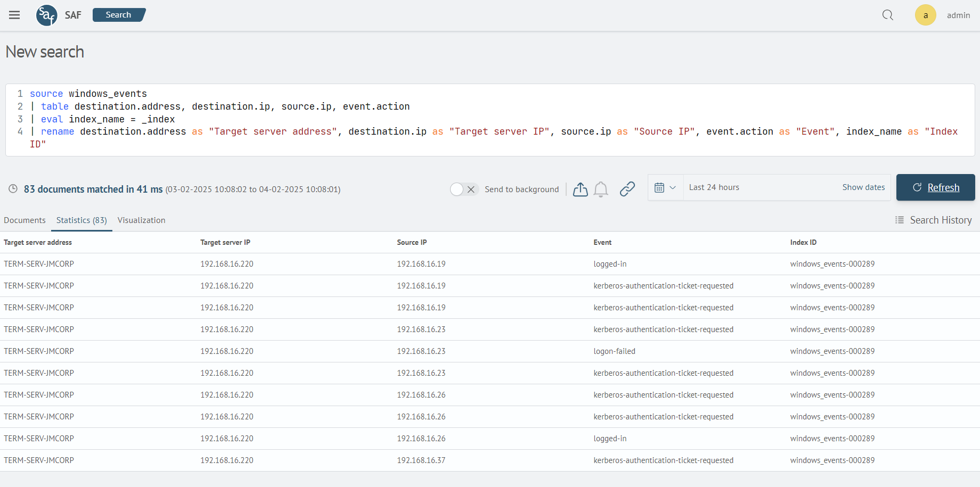
Task: Select the Statistics (83) tab
Action: click(81, 220)
